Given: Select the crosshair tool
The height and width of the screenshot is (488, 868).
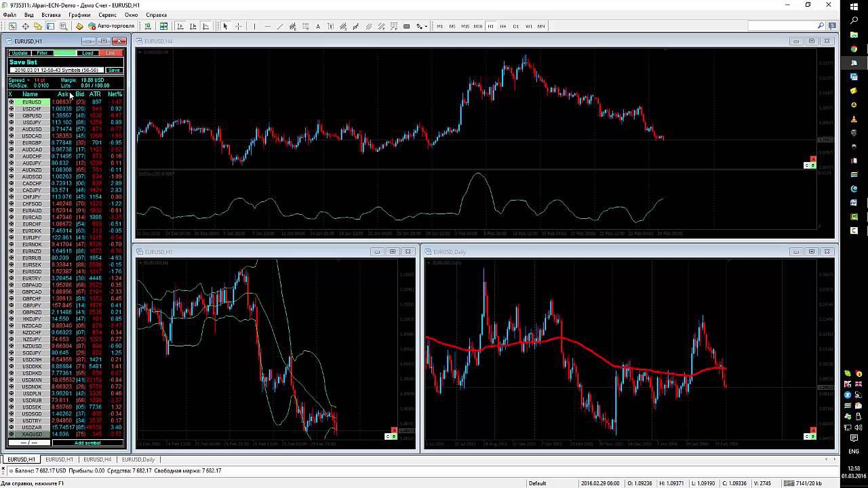Looking at the screenshot, I should pyautogui.click(x=238, y=26).
